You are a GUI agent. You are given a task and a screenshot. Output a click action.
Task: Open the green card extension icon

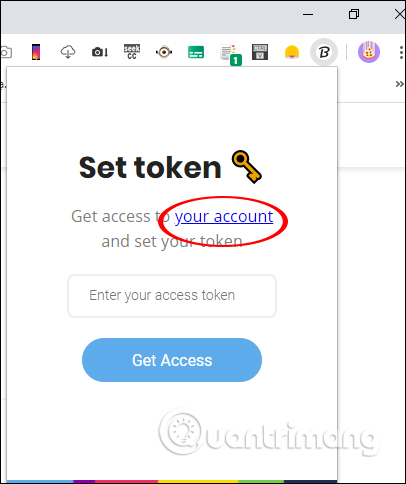click(196, 52)
